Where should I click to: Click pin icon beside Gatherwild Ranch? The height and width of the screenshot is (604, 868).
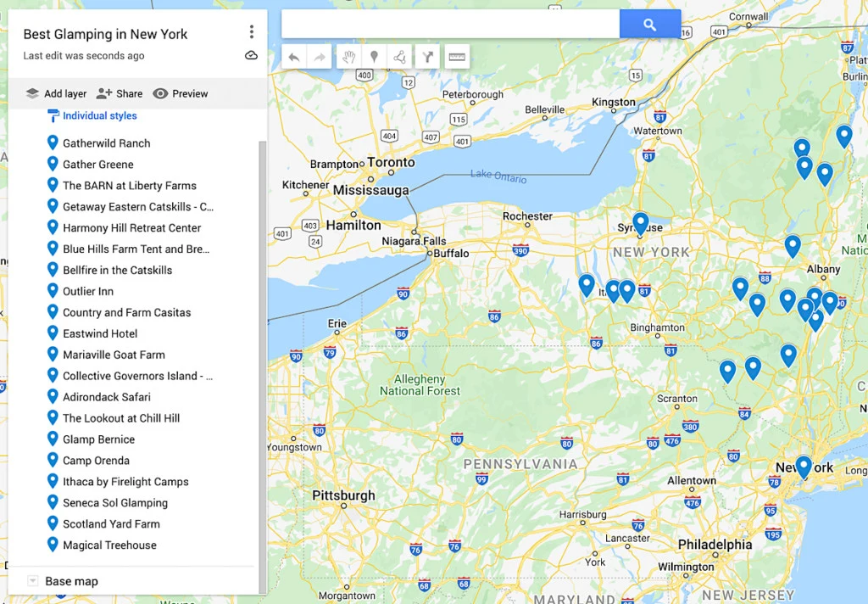click(53, 143)
